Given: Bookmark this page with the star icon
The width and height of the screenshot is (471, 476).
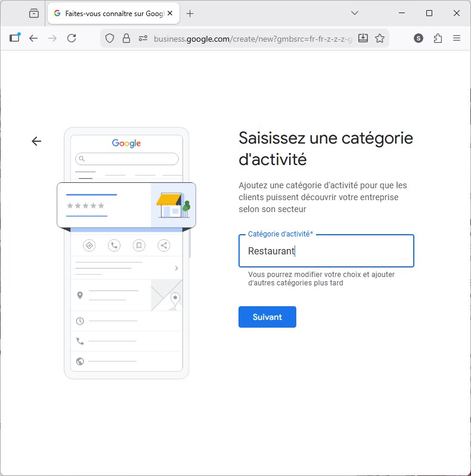Looking at the screenshot, I should [380, 38].
